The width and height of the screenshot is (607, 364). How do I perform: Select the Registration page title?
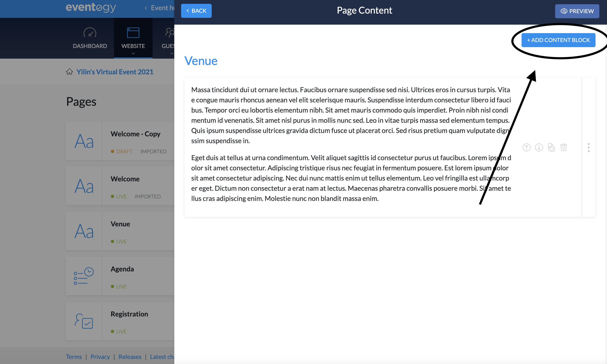[x=129, y=314]
